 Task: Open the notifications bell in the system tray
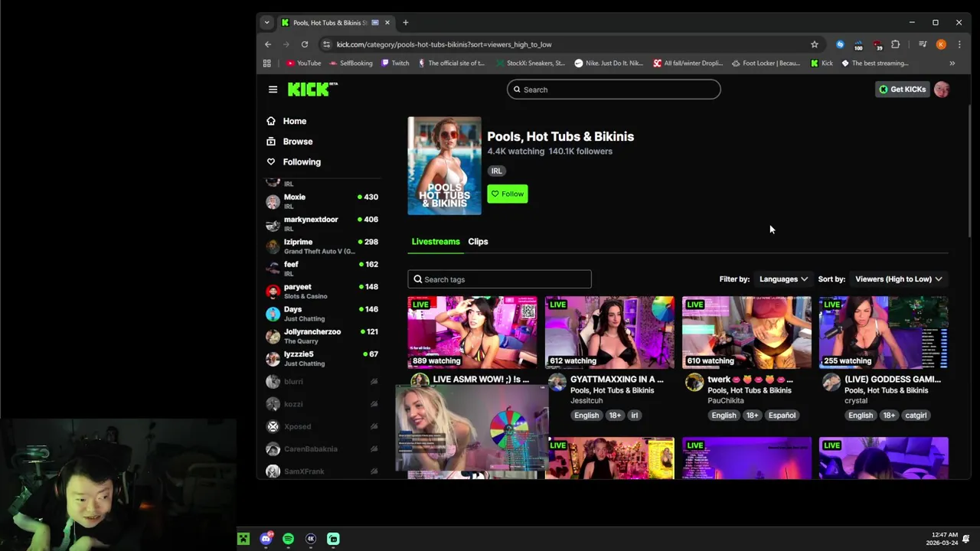click(966, 539)
